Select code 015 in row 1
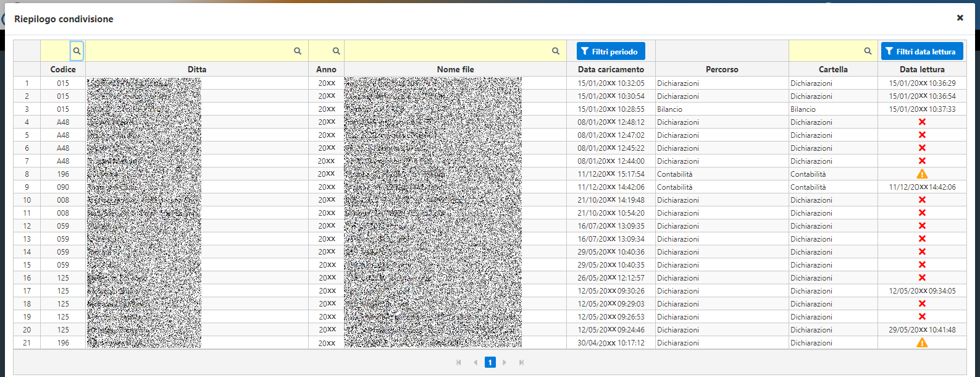Viewport: 980px width, 377px height. pyautogui.click(x=63, y=83)
